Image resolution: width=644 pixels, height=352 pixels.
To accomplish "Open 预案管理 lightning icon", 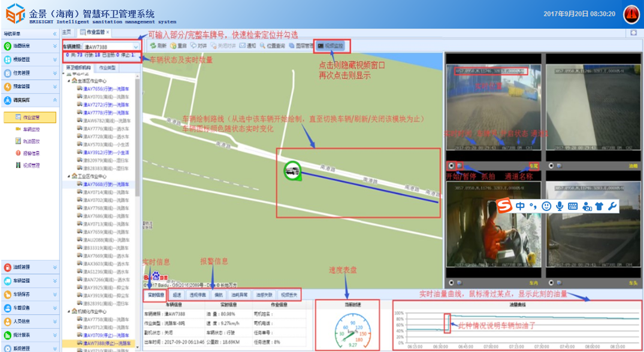I will [7, 87].
